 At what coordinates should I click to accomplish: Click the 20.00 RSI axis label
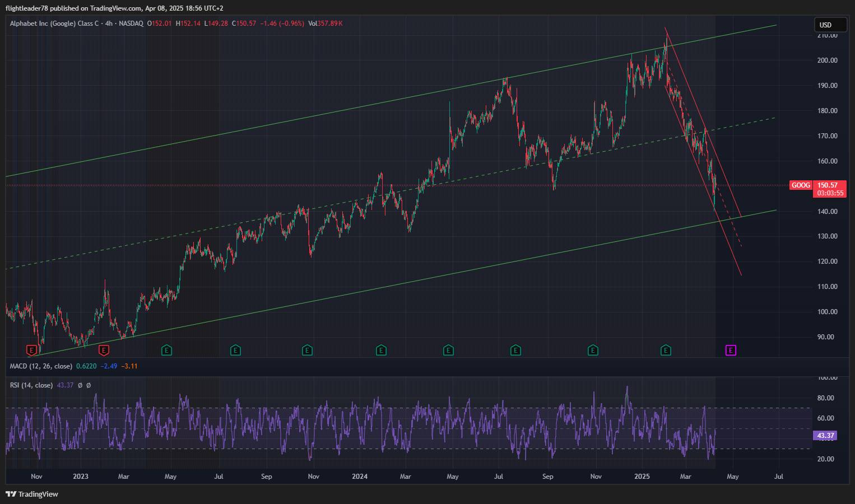826,459
